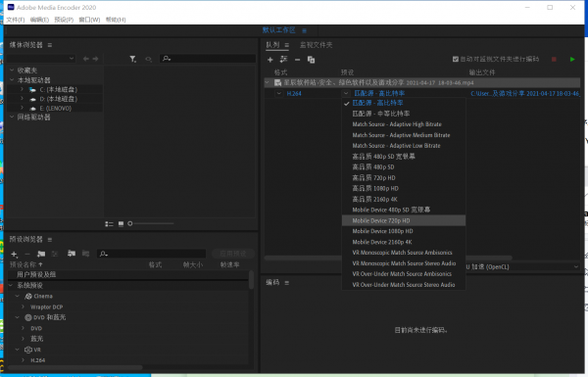Expand the Wraptor DCP preset folder
Viewport: 588px width, 377px height.
24,306
